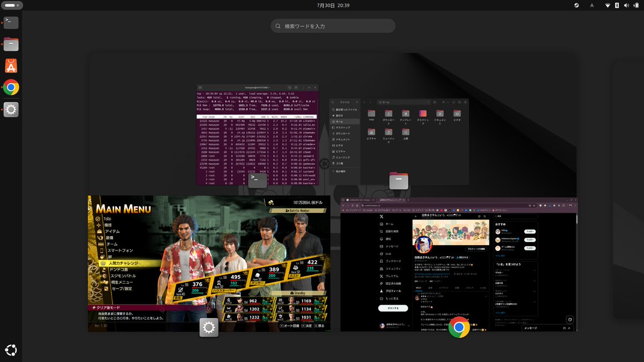Click the X logo above the sidebar
This screenshot has height=362, width=644.
[x=380, y=217]
